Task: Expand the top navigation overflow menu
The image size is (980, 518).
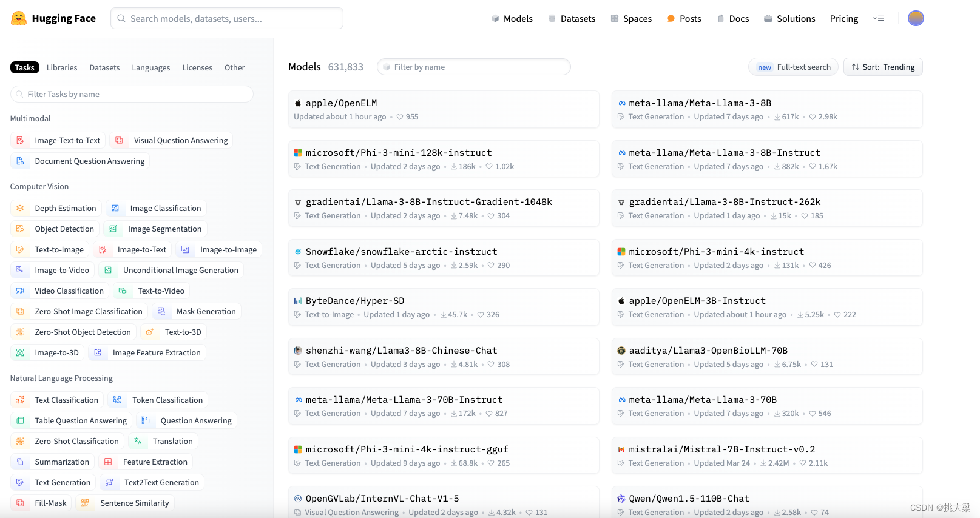Action: [878, 19]
